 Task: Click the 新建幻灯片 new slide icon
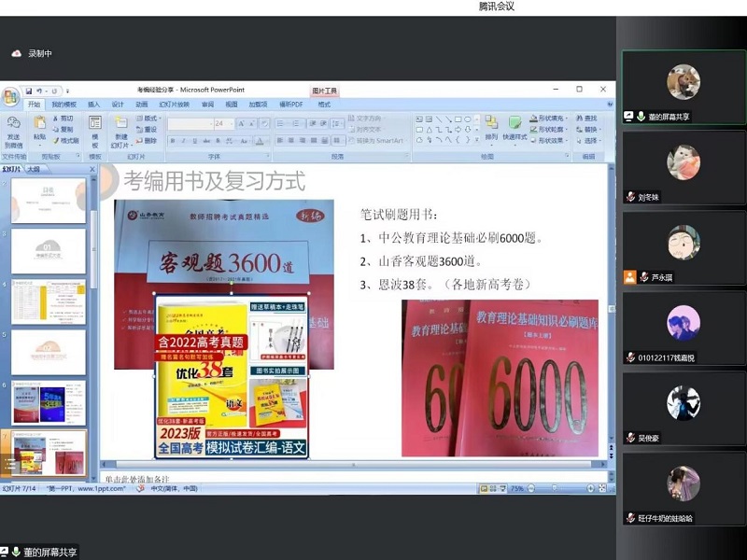121,123
